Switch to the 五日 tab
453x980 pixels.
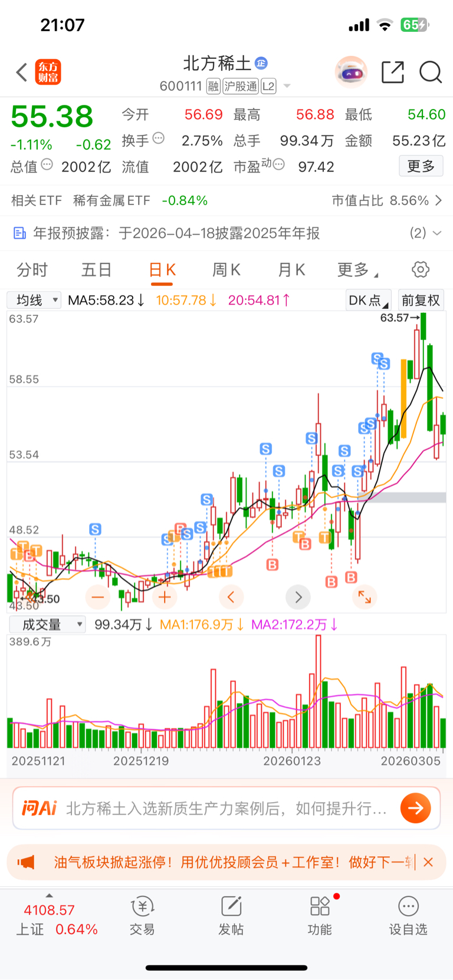click(96, 270)
